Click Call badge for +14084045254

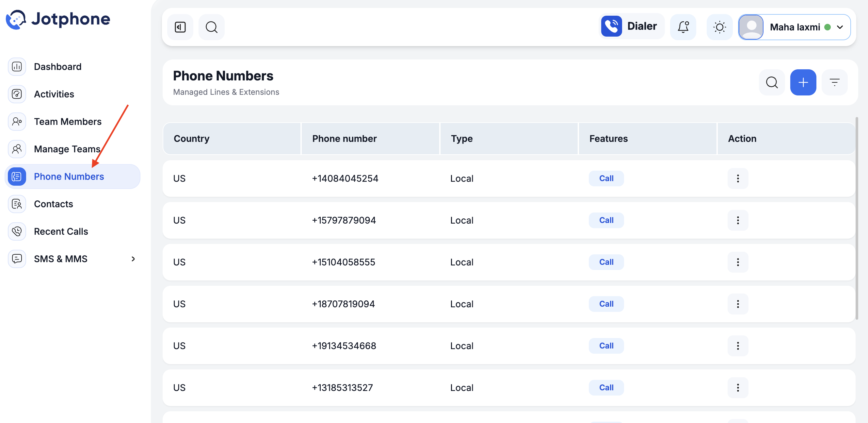point(606,178)
